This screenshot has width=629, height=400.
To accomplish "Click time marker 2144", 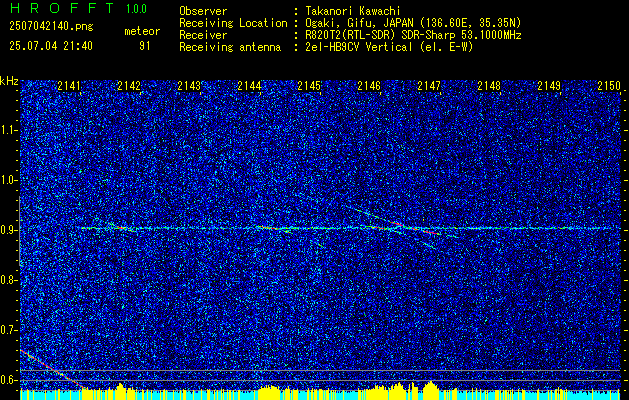I will tap(249, 86).
